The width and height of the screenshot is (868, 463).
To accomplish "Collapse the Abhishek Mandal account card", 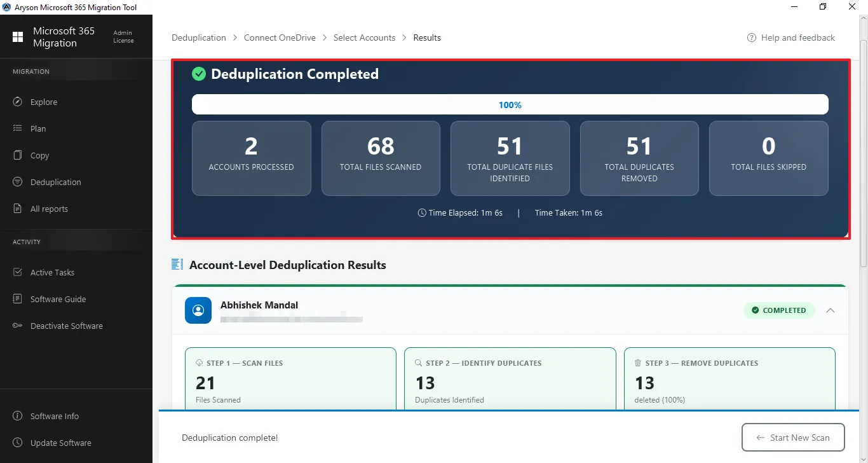I will (x=830, y=310).
